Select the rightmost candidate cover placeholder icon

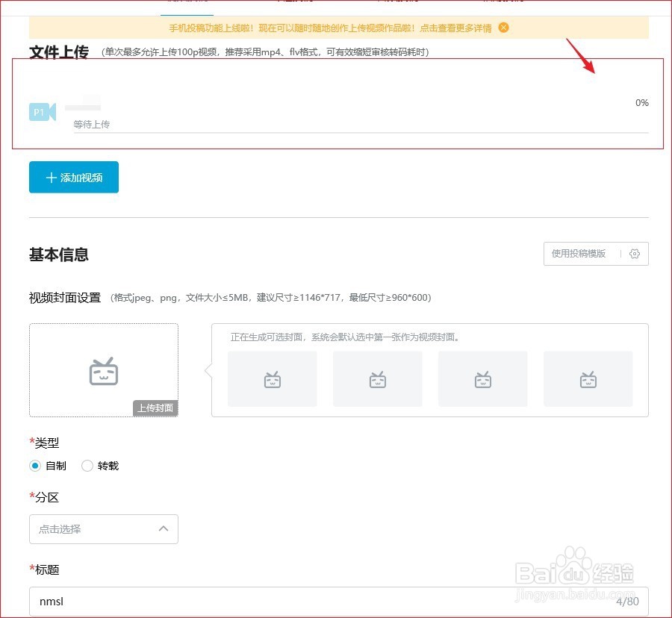click(x=588, y=378)
